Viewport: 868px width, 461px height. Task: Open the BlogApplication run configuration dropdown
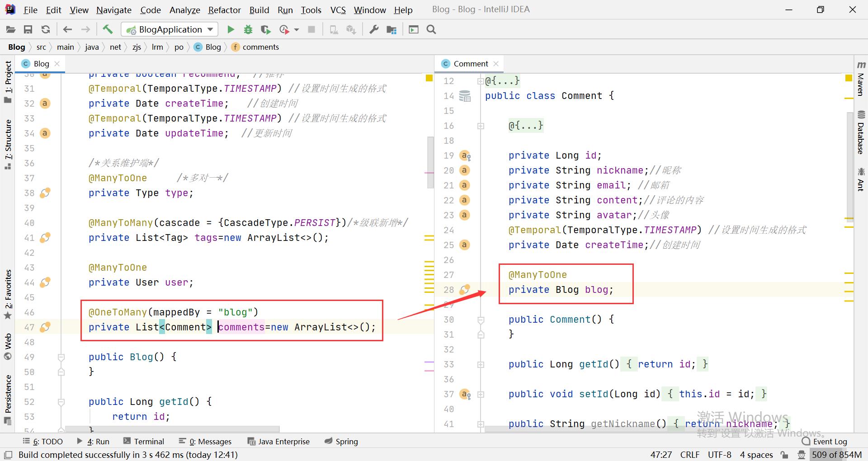click(170, 30)
